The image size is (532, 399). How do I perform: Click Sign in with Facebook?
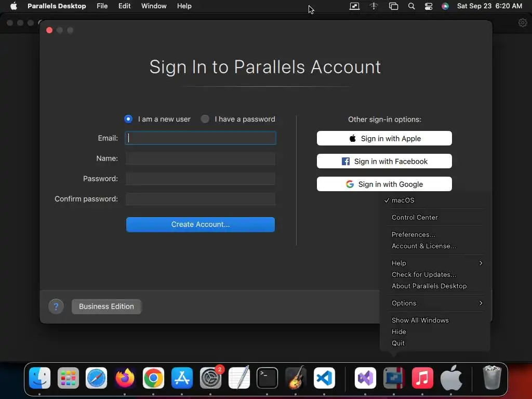[x=384, y=161]
